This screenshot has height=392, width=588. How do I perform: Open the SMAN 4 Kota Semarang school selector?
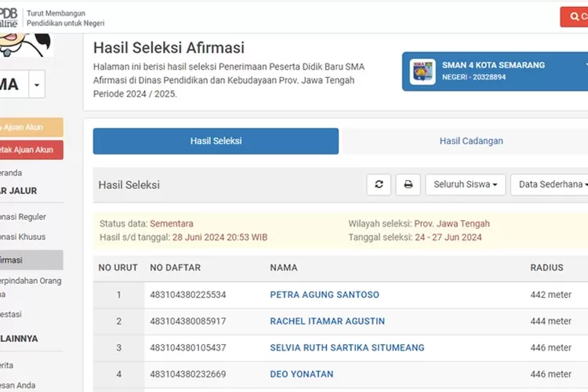coord(495,71)
